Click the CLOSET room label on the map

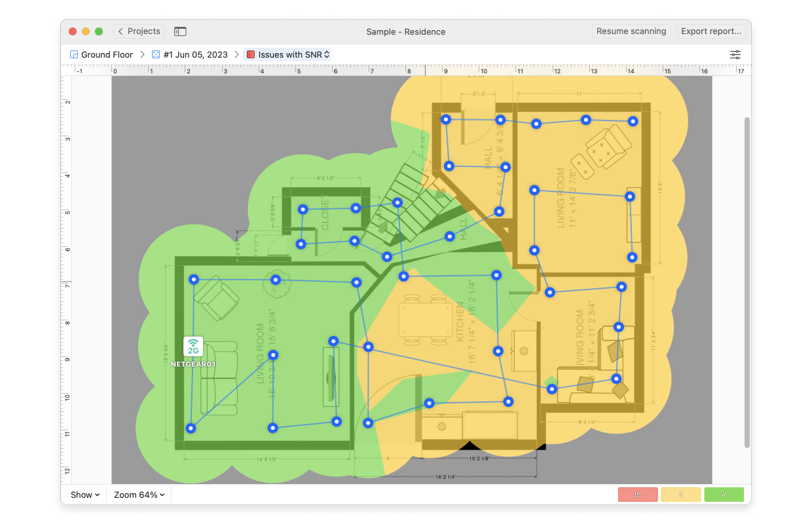click(x=325, y=213)
